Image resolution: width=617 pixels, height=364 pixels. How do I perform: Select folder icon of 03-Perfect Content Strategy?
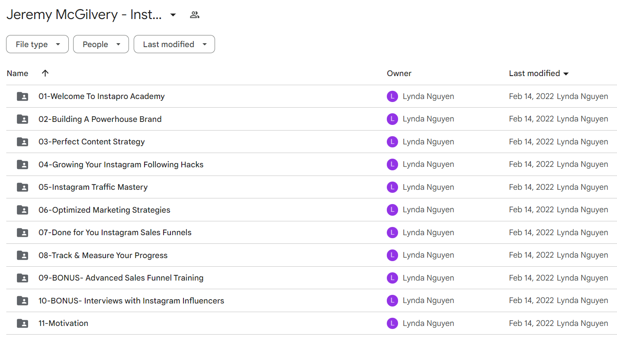pos(22,142)
